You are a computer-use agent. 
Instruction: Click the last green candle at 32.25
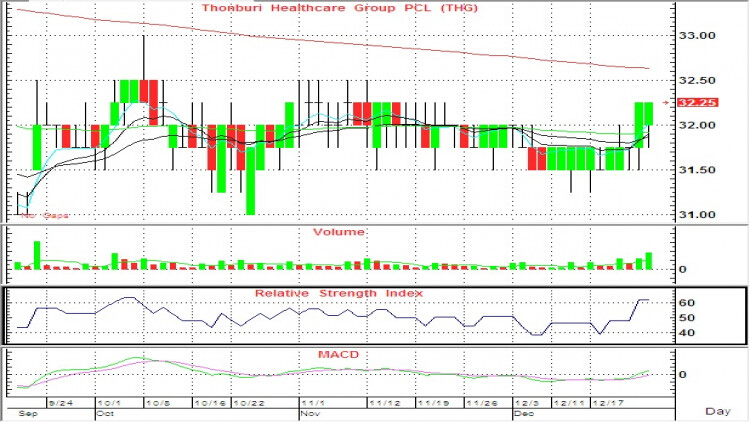tap(649, 114)
